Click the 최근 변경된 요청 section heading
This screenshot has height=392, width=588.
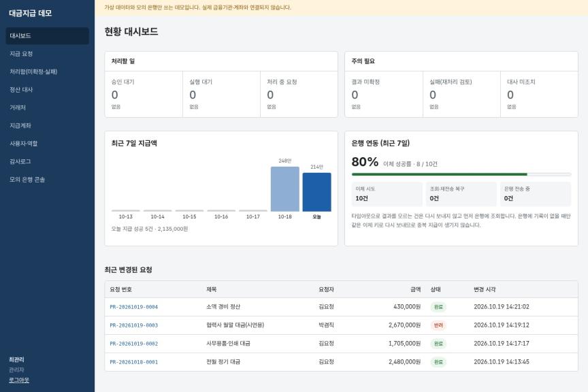(128, 269)
